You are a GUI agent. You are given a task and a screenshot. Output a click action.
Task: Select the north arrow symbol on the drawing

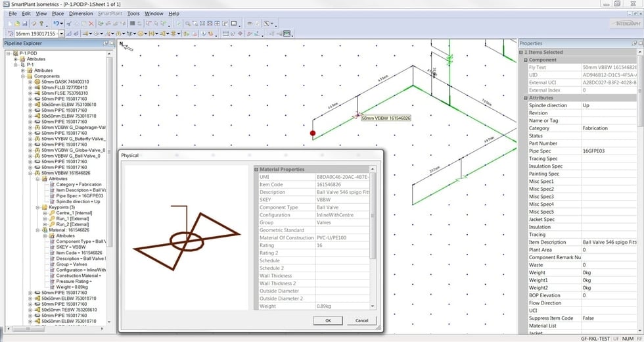click(126, 46)
